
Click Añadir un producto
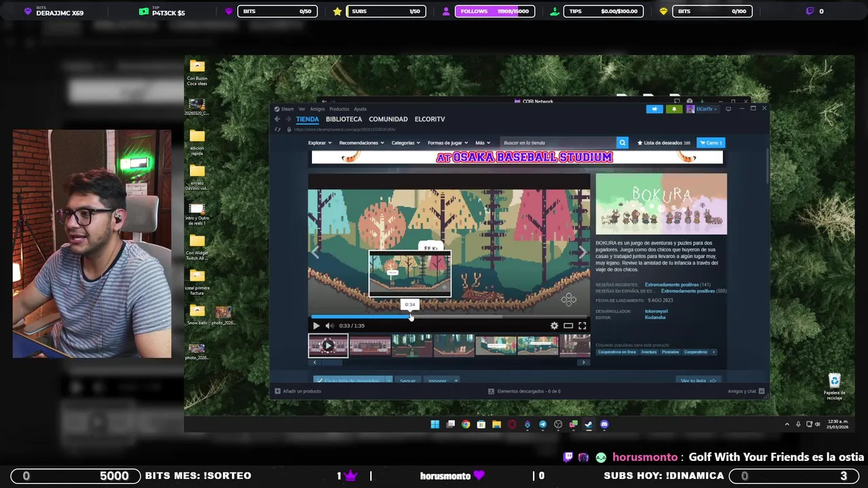click(298, 391)
